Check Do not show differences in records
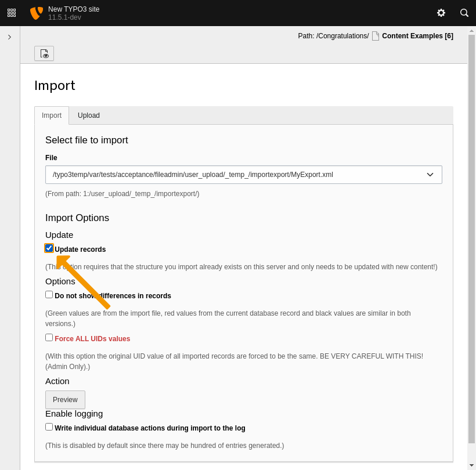476x470 pixels. click(x=49, y=294)
